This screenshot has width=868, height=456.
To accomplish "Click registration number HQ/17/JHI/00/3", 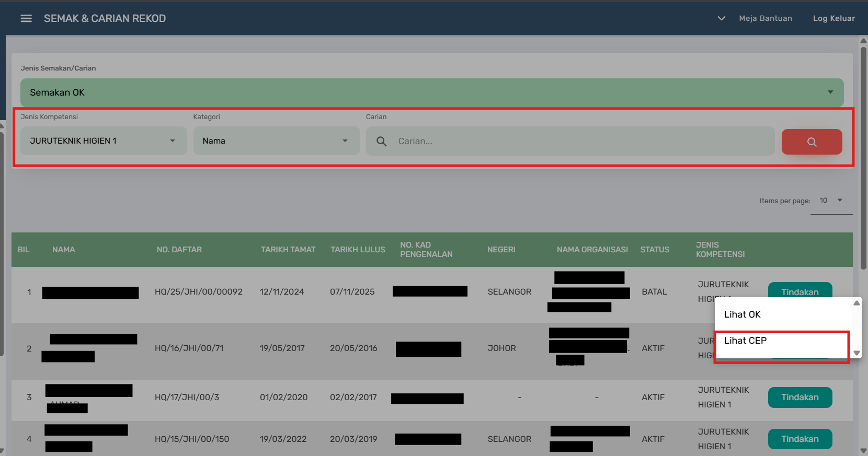I will pos(187,397).
